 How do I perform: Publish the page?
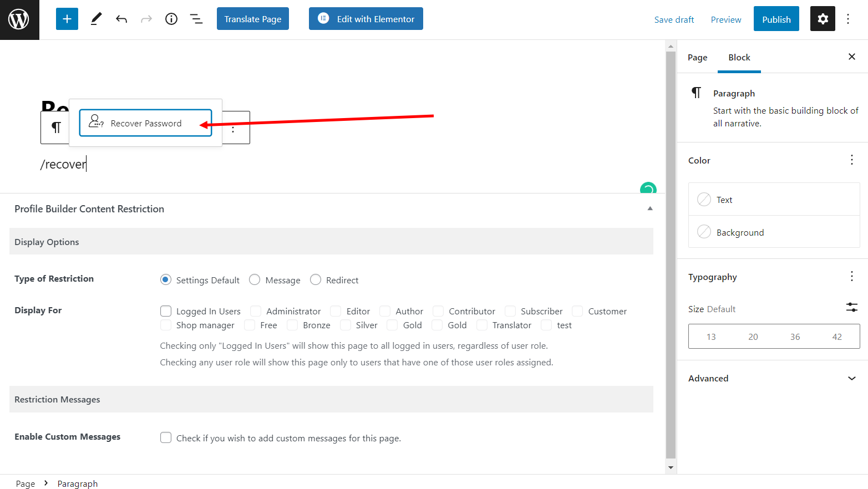tap(776, 19)
